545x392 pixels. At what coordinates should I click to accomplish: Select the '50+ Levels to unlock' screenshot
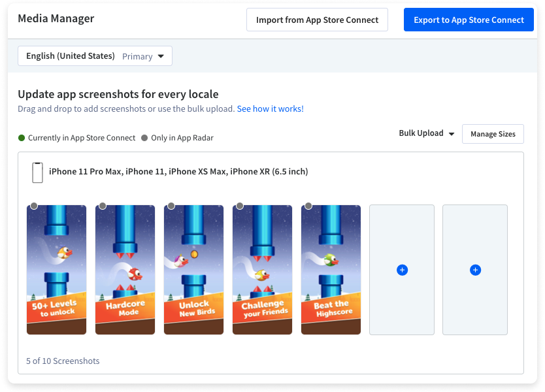(x=56, y=270)
